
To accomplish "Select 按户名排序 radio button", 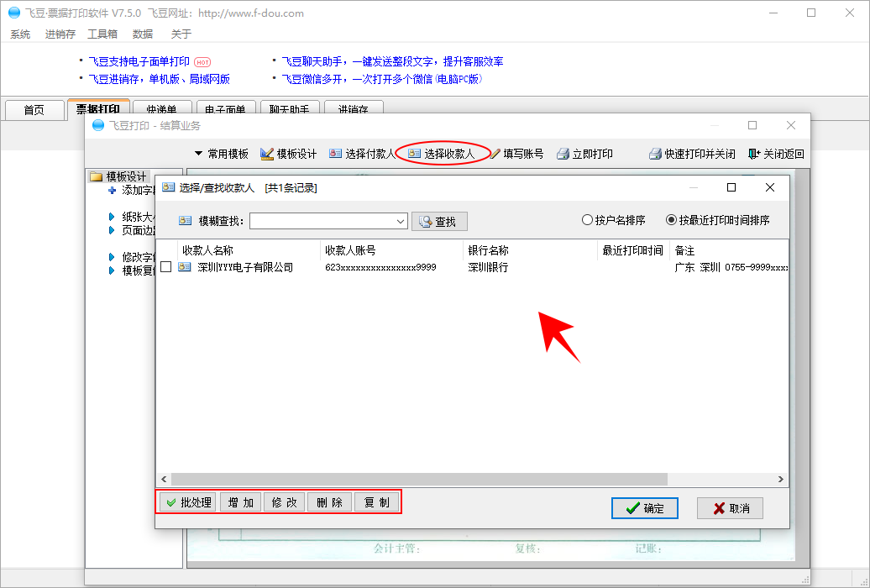I will click(587, 220).
